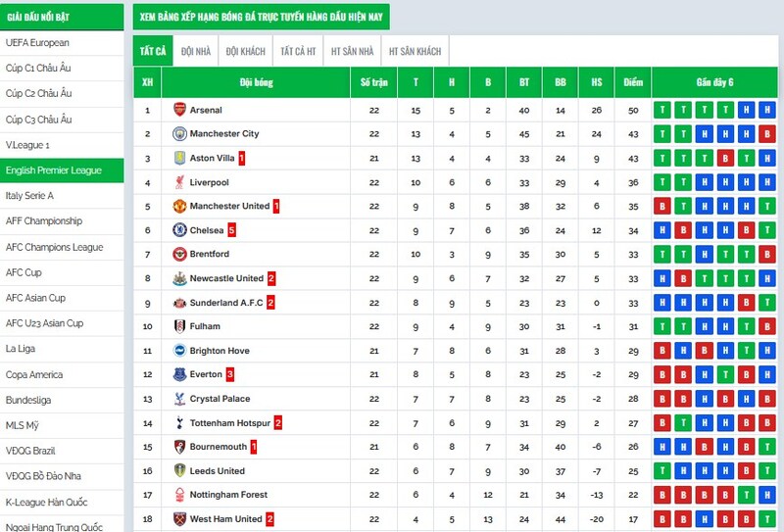Go to UEFA European in sidebar
The width and height of the screenshot is (784, 532).
[37, 43]
